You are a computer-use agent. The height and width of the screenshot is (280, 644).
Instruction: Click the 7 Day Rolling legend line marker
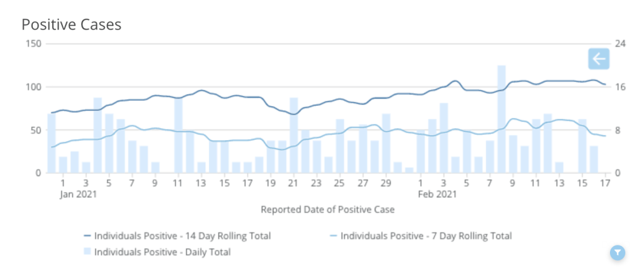click(x=334, y=236)
